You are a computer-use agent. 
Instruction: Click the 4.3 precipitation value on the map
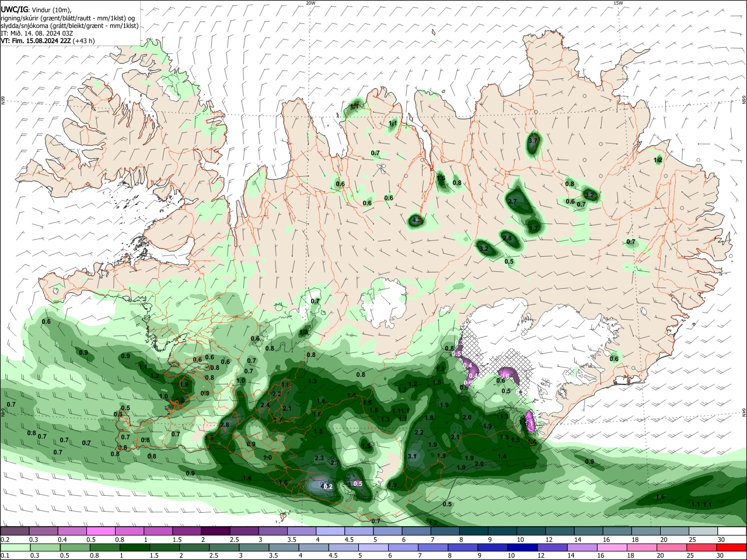[x=417, y=220]
